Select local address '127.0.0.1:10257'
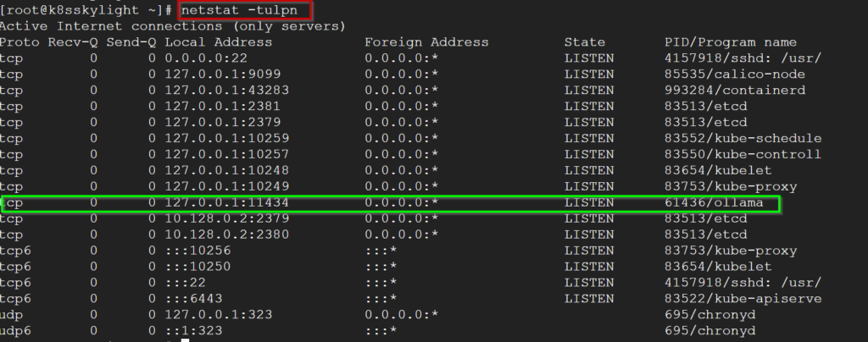This screenshot has width=868, height=342. coord(227,154)
